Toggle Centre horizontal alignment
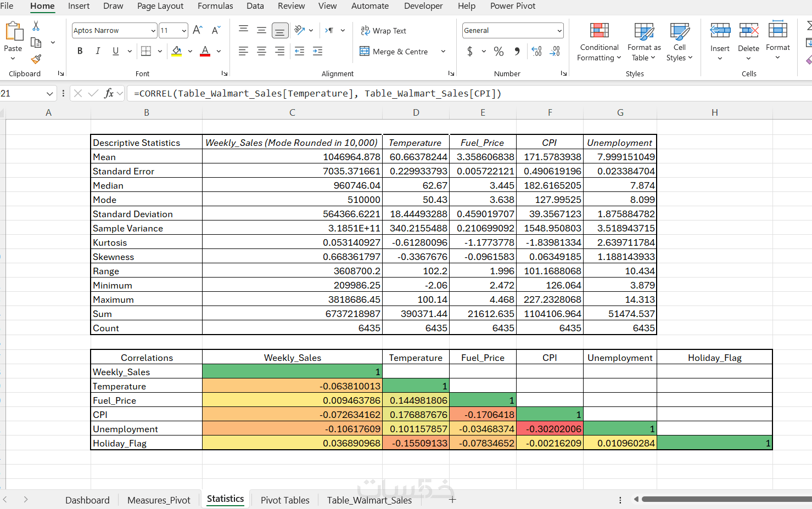This screenshot has height=509, width=812. (261, 51)
